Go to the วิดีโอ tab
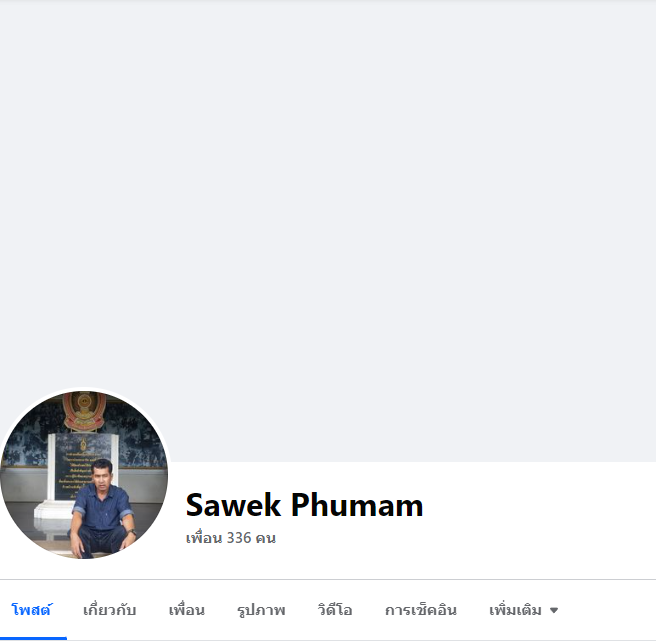This screenshot has height=641, width=656. (x=335, y=610)
